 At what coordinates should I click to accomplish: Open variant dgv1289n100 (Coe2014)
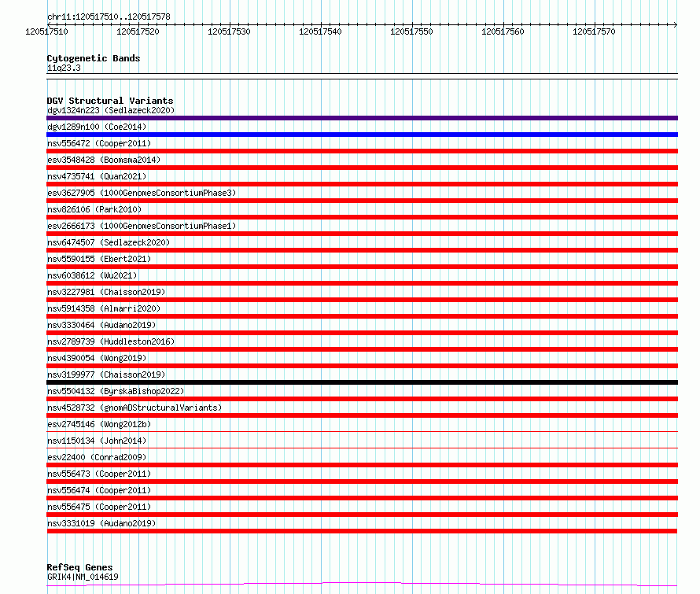pyautogui.click(x=97, y=127)
